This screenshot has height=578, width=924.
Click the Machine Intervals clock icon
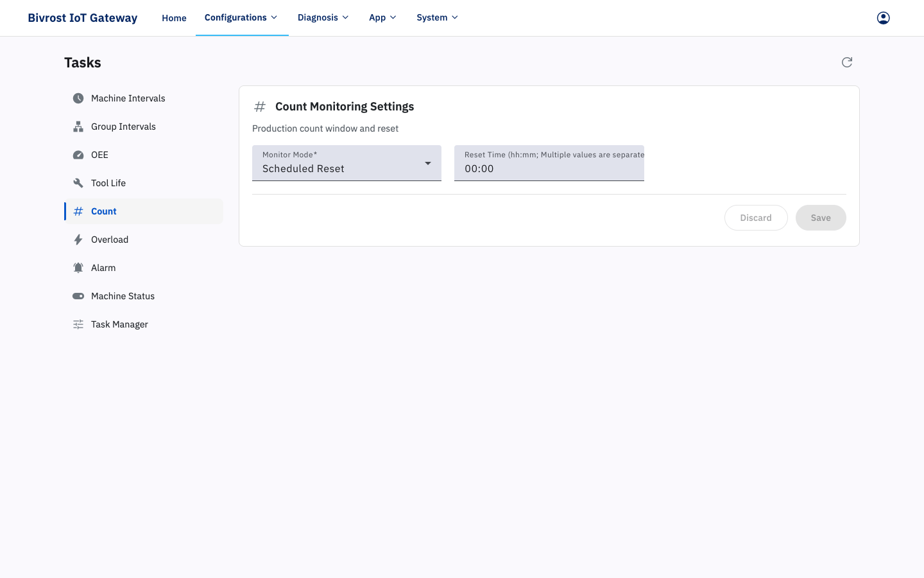[78, 98]
